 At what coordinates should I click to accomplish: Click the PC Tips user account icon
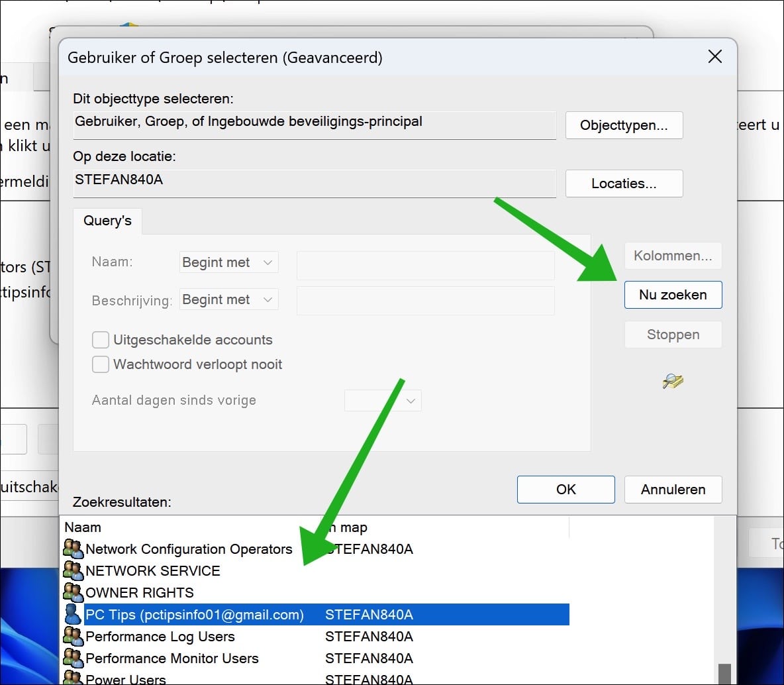[x=73, y=615]
